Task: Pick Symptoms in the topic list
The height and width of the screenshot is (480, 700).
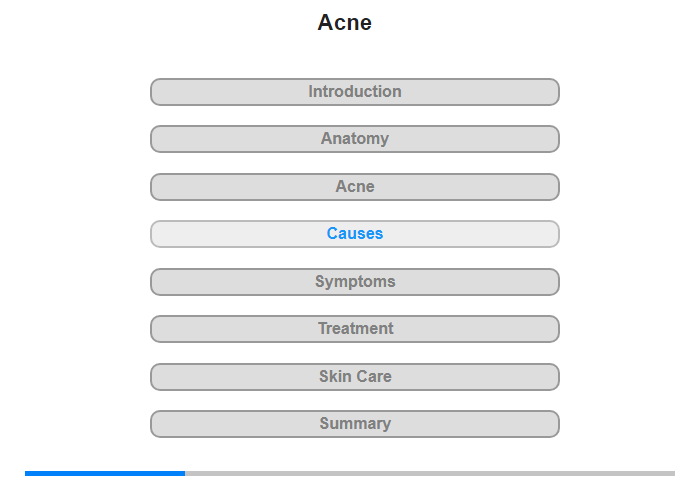Action: 354,282
